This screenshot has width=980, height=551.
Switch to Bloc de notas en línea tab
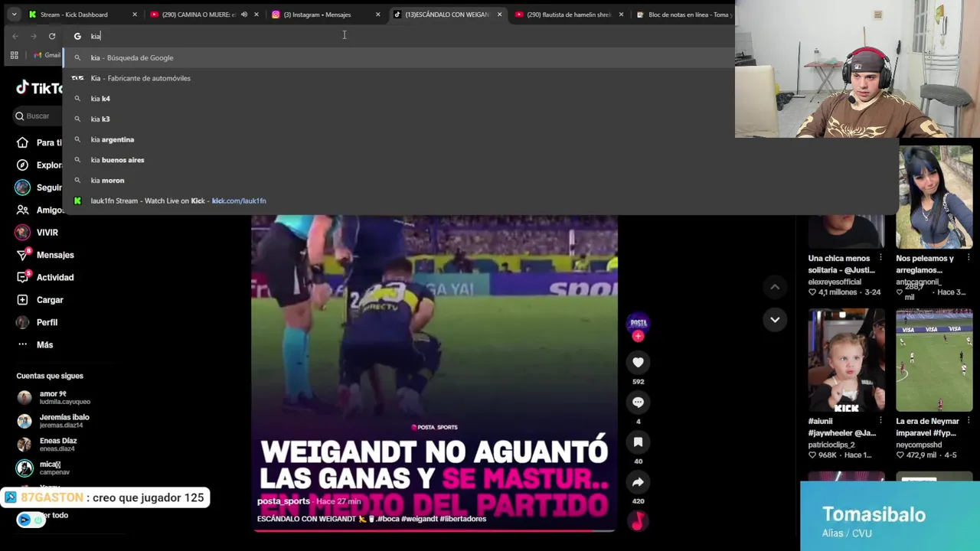pos(683,14)
